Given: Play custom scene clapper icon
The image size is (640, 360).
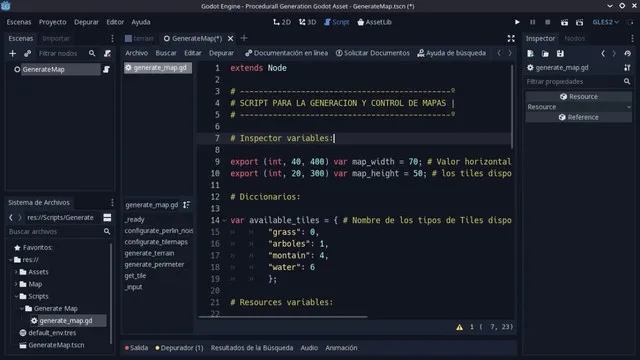Looking at the screenshot, I should point(579,22).
